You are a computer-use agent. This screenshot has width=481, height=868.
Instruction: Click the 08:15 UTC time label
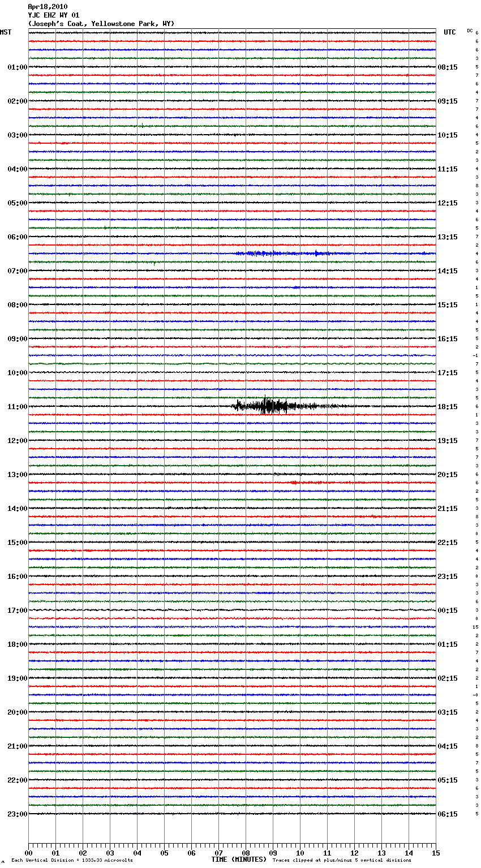(448, 67)
